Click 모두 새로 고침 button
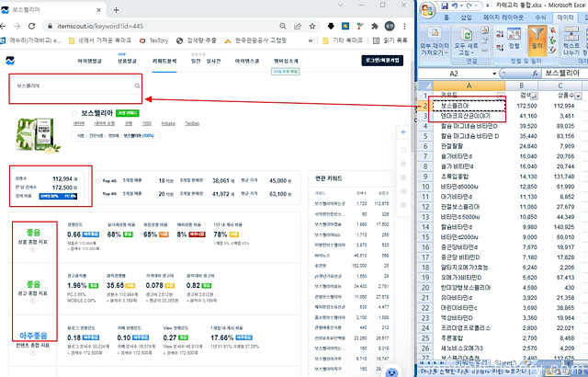 (x=466, y=42)
